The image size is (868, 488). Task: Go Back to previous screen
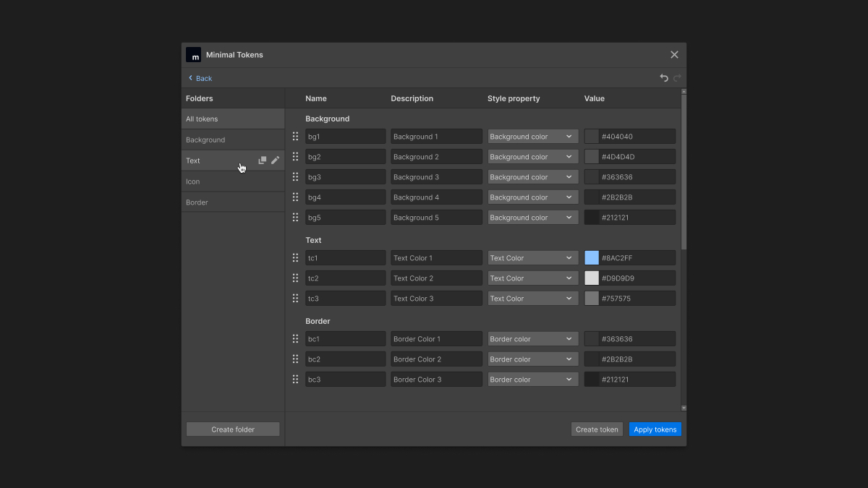[x=200, y=78]
